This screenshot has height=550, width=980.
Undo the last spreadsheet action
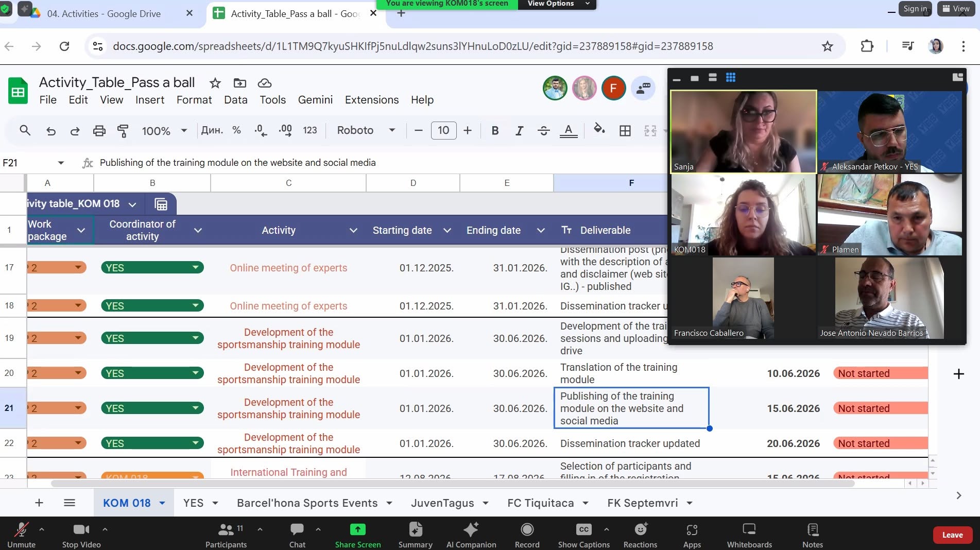50,131
